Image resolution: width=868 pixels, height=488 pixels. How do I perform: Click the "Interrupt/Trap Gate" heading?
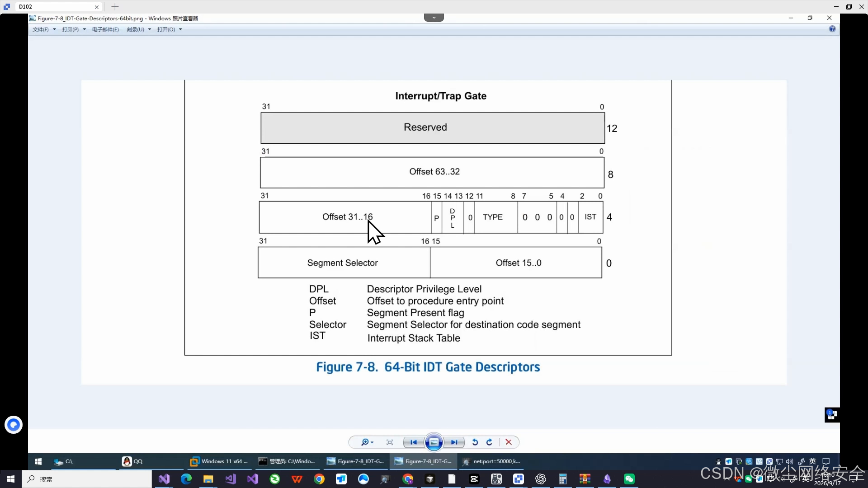coord(441,96)
